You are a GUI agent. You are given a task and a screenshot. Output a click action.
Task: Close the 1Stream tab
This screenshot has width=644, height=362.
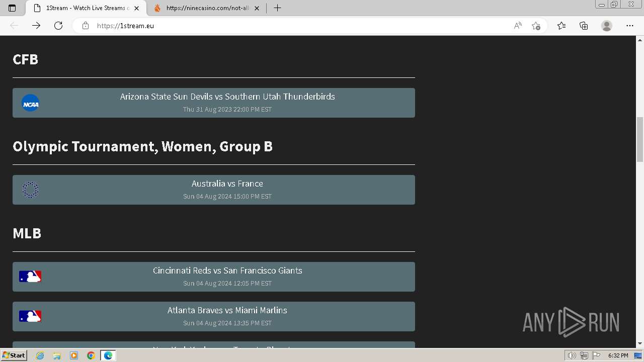point(136,8)
